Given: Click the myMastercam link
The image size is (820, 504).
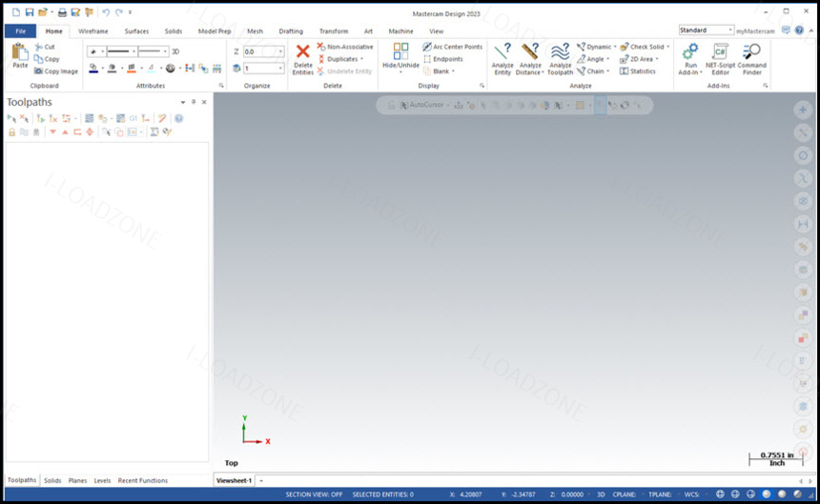Looking at the screenshot, I should pyautogui.click(x=755, y=31).
